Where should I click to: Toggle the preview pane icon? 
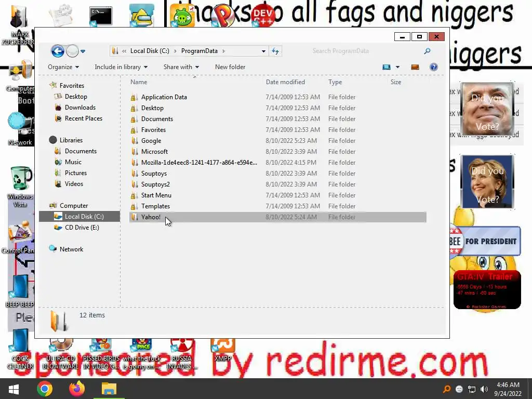tap(415, 67)
